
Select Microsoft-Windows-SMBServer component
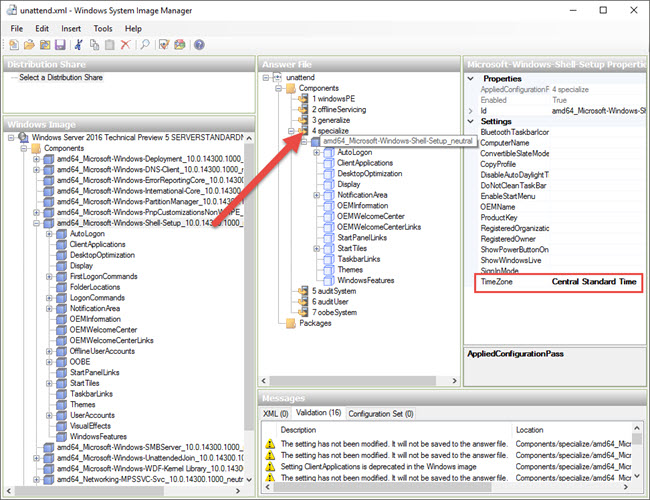point(150,447)
